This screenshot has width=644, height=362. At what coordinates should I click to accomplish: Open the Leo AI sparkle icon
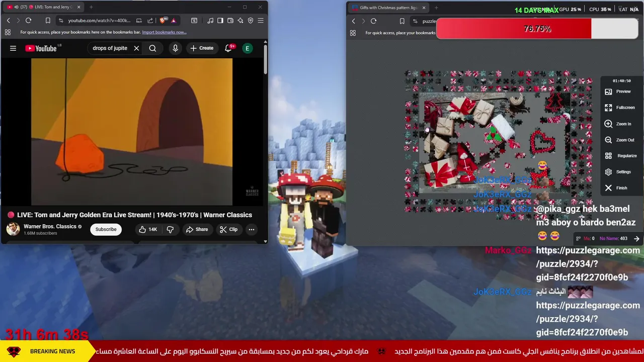(x=240, y=21)
